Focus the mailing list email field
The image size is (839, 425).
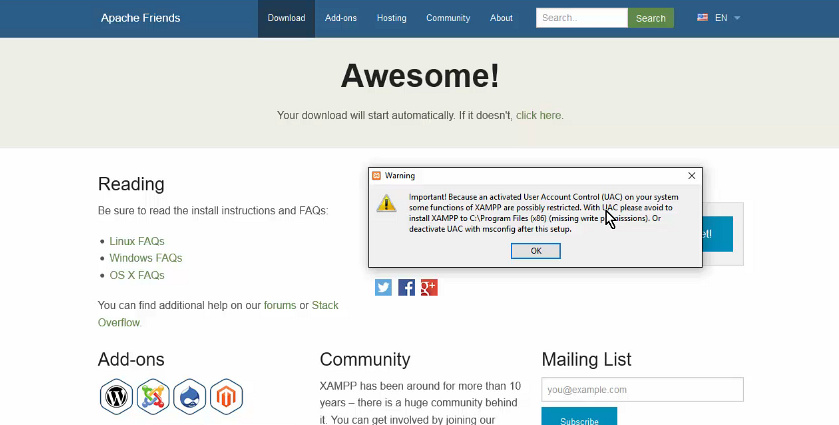point(642,390)
